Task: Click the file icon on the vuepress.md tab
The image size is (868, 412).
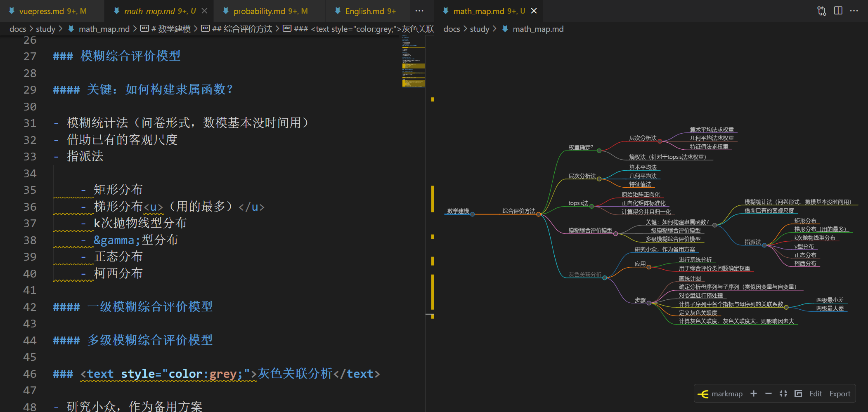Action: coord(12,11)
